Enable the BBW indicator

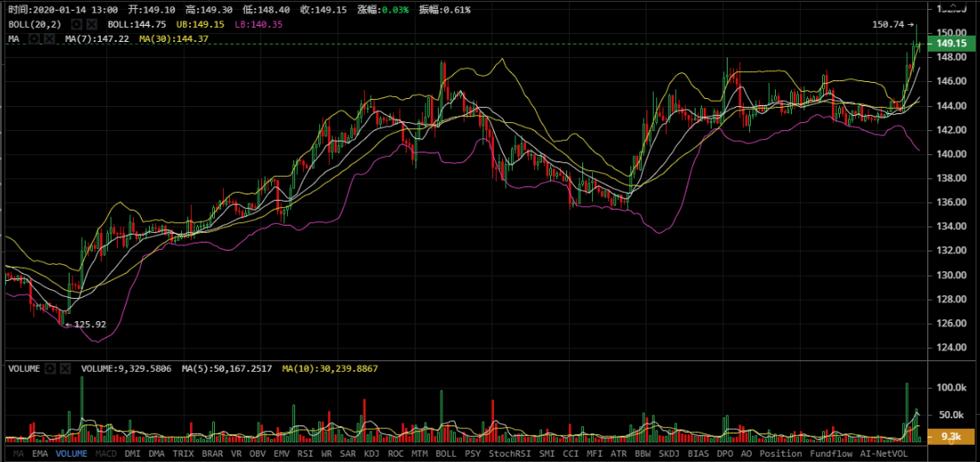click(643, 454)
